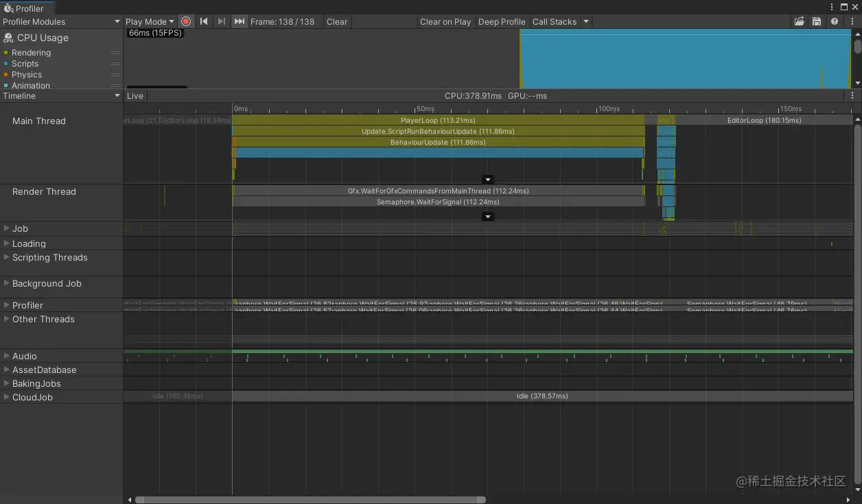Select the PlayerLoop (113.21ms) sample
Image resolution: width=862 pixels, height=504 pixels.
tap(439, 120)
